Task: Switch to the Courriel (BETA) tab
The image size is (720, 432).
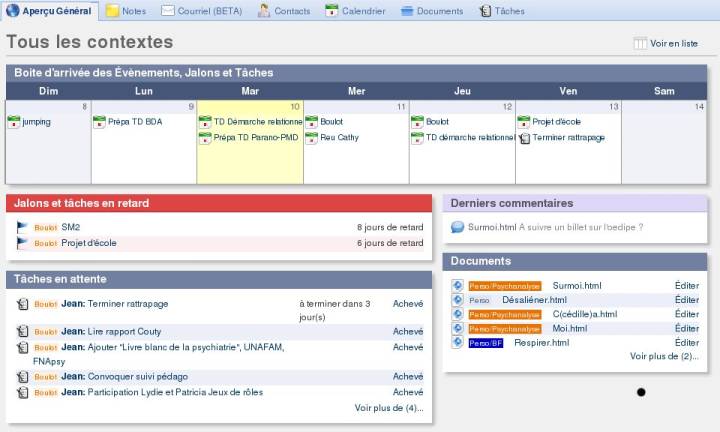Action: pyautogui.click(x=203, y=11)
